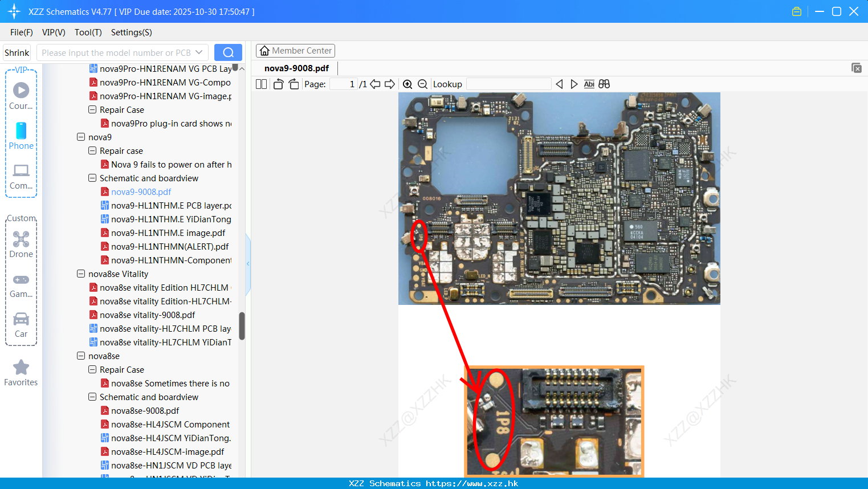
Task: Open the Game console category
Action: point(21,285)
